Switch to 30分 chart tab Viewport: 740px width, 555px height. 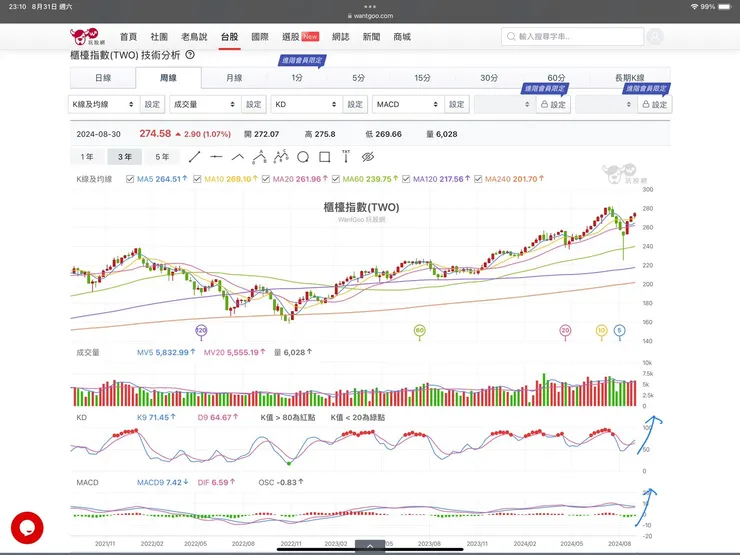point(489,78)
